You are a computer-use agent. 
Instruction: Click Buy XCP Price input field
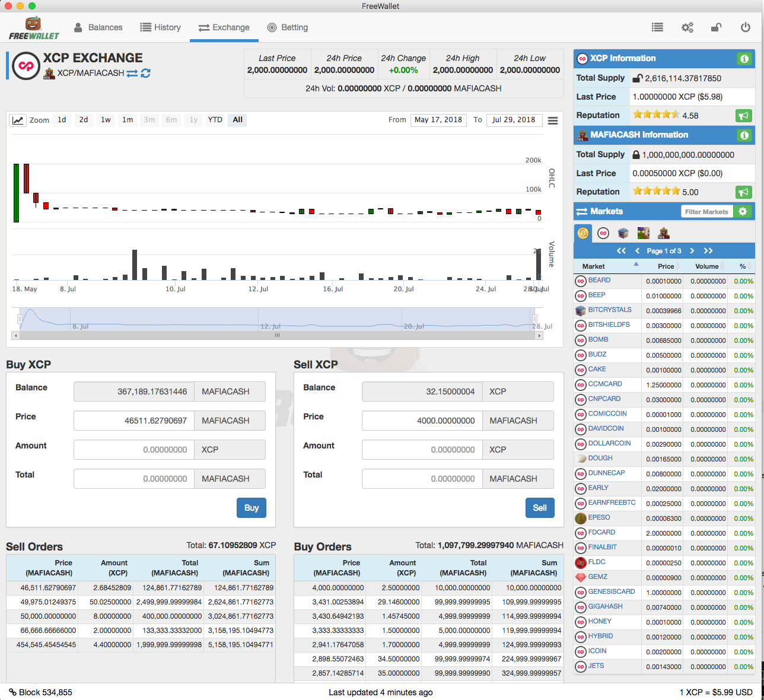point(134,421)
